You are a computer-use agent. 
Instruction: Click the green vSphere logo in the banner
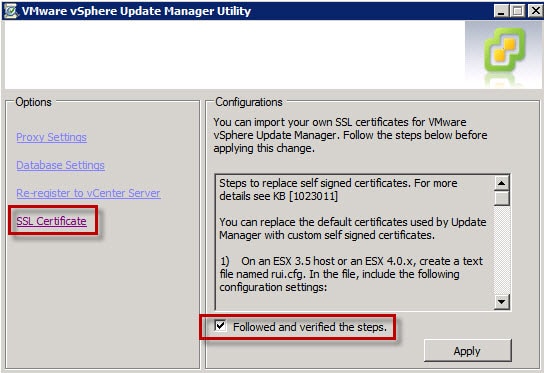pos(505,50)
